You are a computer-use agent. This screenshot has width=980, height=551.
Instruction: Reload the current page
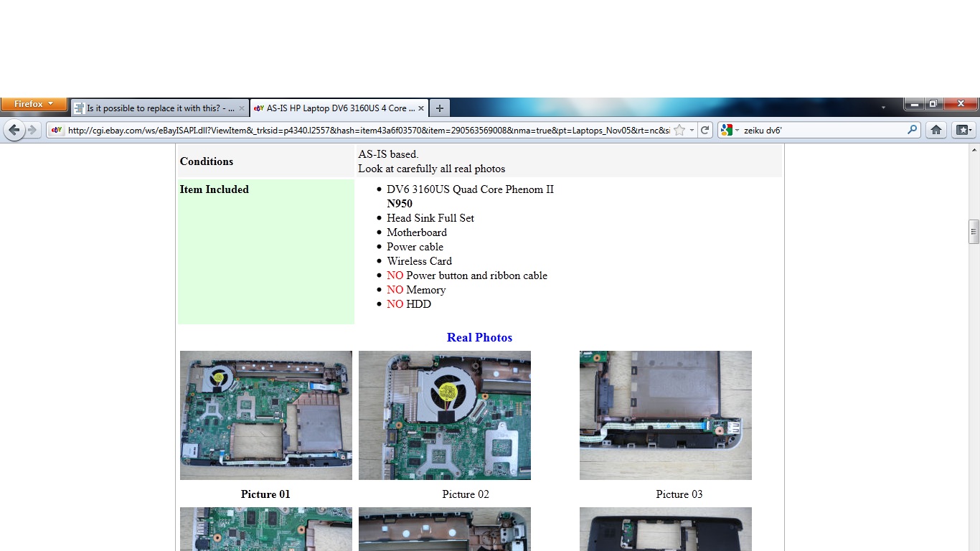[705, 130]
